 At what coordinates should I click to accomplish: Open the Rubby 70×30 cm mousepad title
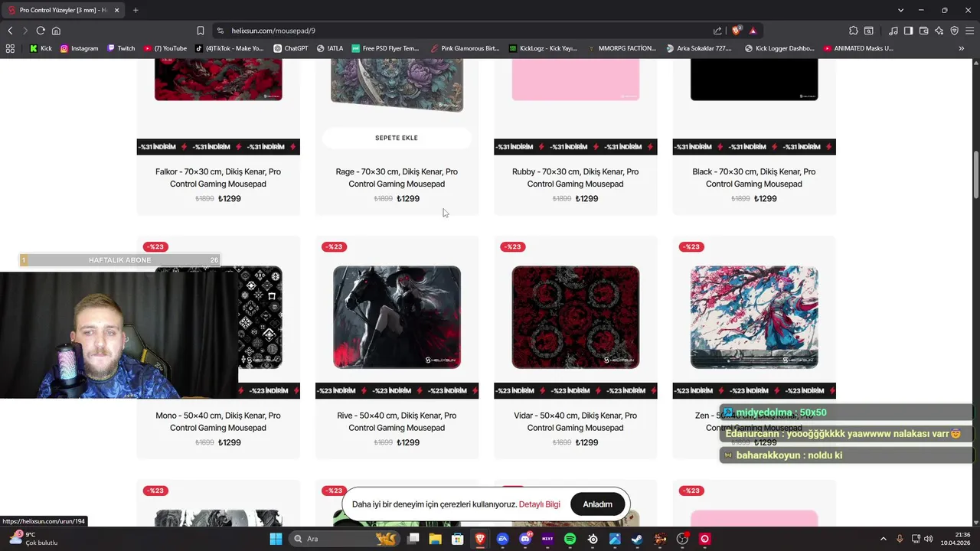tap(575, 178)
